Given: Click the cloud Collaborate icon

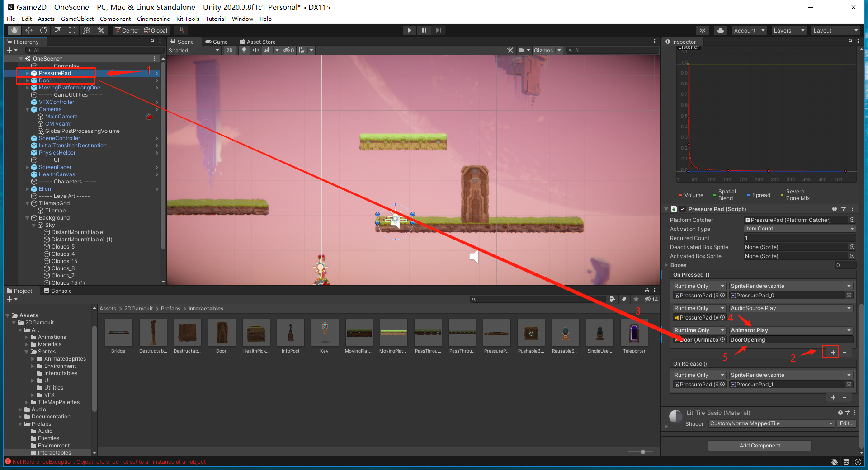Looking at the screenshot, I should pyautogui.click(x=720, y=30).
